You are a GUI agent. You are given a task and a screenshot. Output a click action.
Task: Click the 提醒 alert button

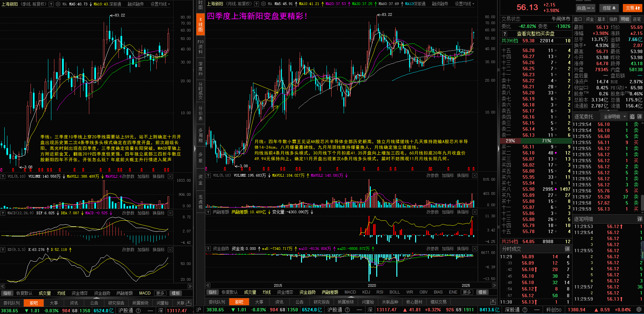click(x=609, y=8)
